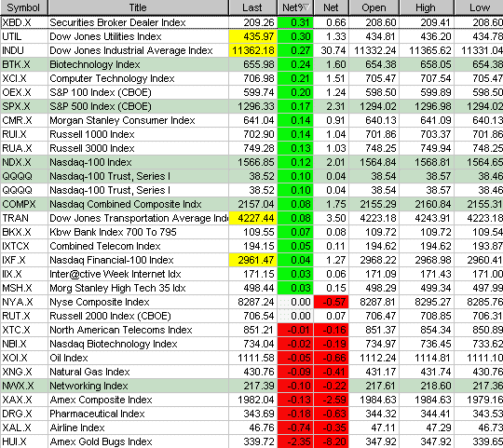Click North American Telecoms Index title
The height and width of the screenshot is (448, 503).
pos(120,330)
